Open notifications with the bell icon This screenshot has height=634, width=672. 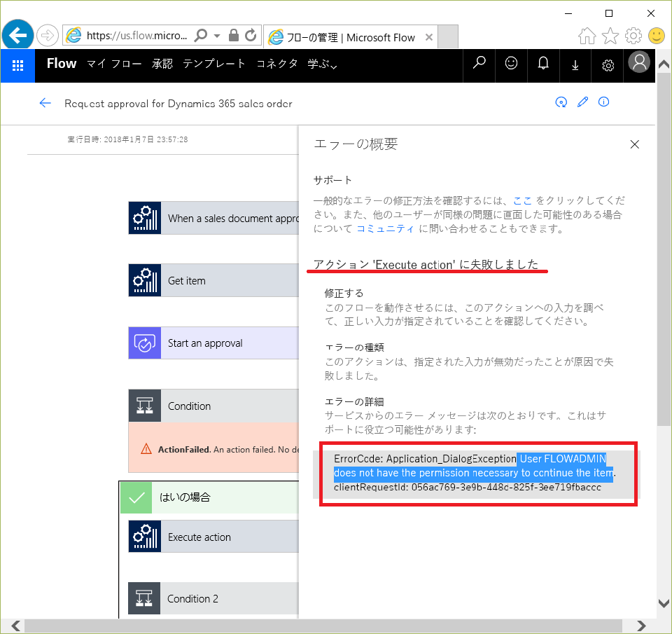543,64
